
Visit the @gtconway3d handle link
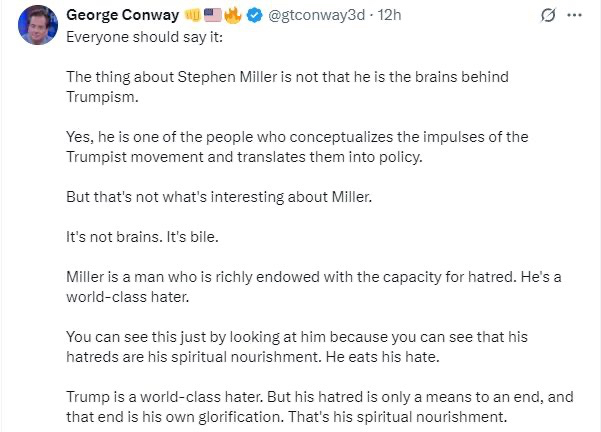coord(310,16)
